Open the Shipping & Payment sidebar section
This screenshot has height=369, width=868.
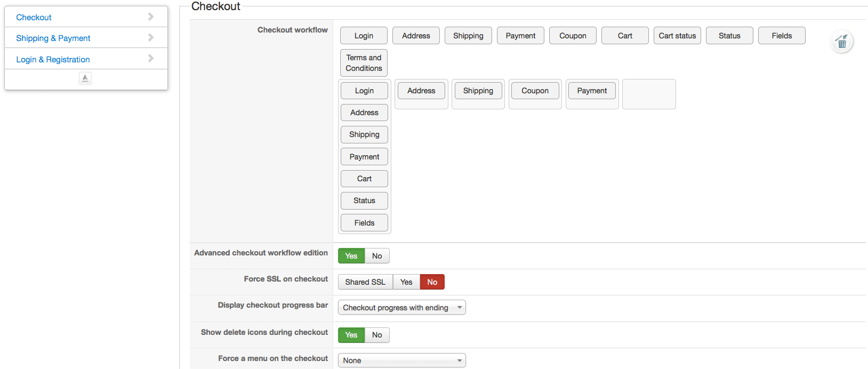click(53, 38)
